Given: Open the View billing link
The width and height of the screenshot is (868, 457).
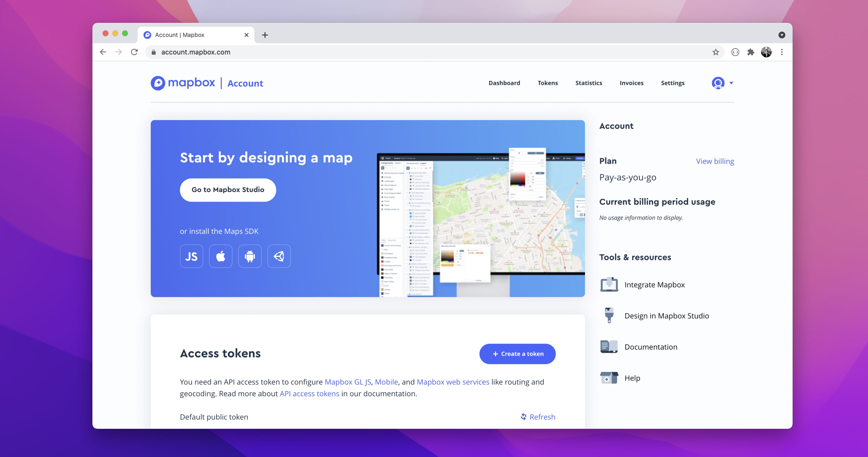Looking at the screenshot, I should 715,161.
